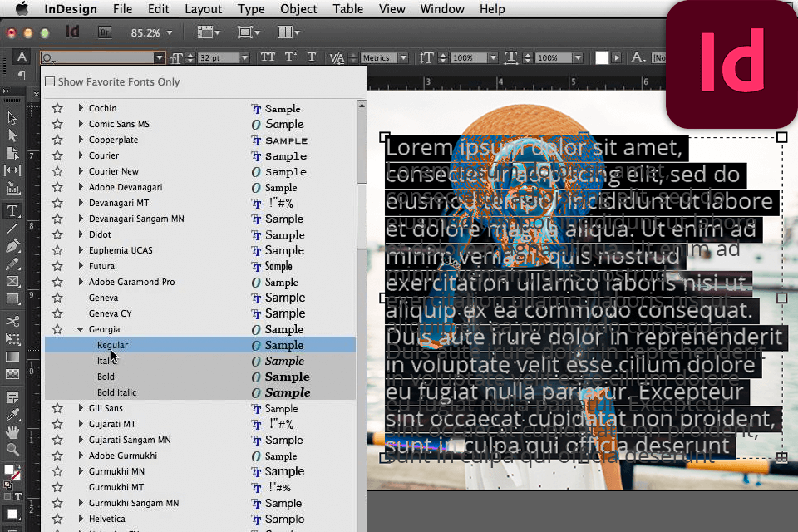Choose Georgia Bold Italic style
Screen dimensions: 798x532
pyautogui.click(x=117, y=392)
